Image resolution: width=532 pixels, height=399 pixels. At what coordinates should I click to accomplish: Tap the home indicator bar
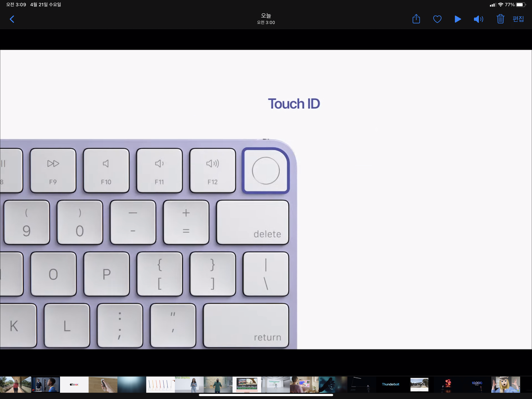tap(266, 395)
